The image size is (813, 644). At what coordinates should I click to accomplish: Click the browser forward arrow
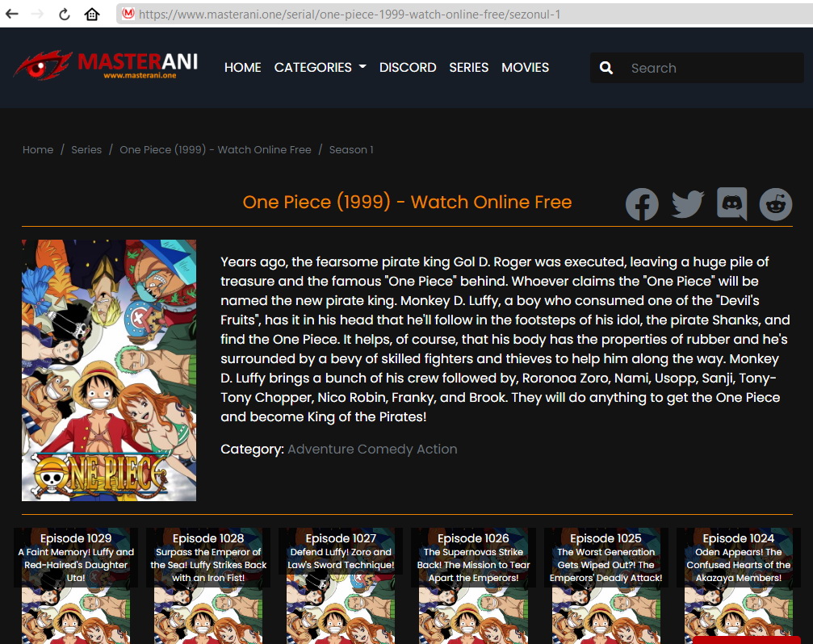click(37, 14)
